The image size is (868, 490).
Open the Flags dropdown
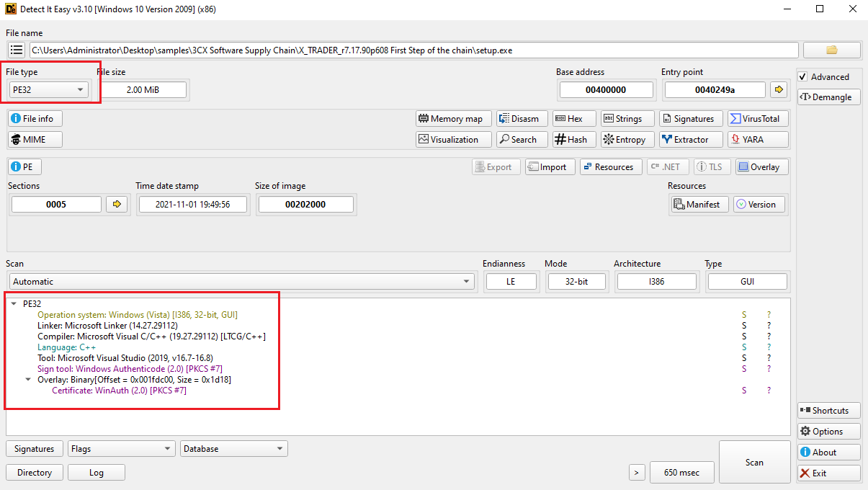point(122,449)
